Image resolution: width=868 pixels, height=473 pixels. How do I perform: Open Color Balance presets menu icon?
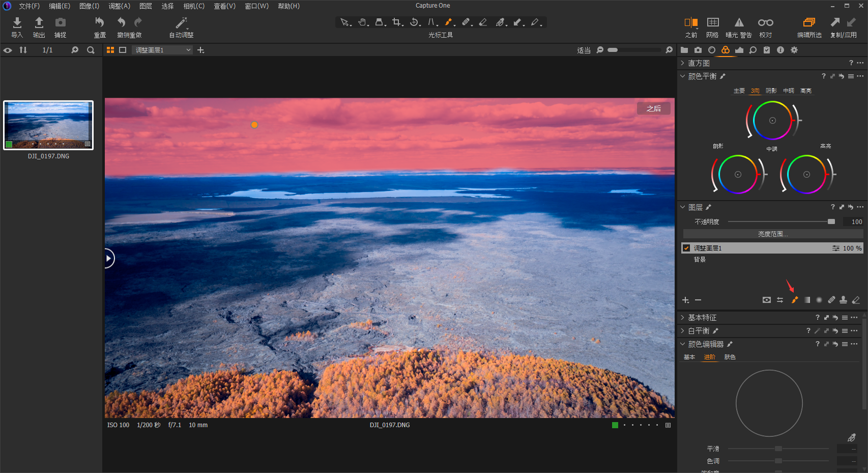pos(851,76)
